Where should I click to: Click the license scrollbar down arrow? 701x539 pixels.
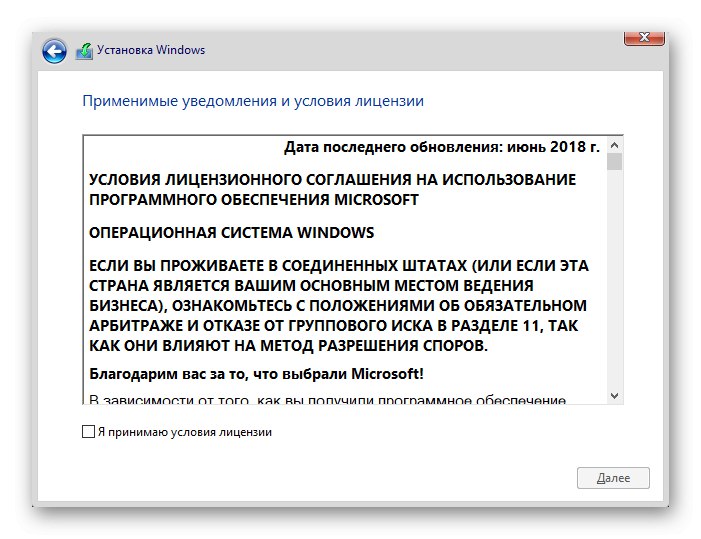click(x=614, y=396)
